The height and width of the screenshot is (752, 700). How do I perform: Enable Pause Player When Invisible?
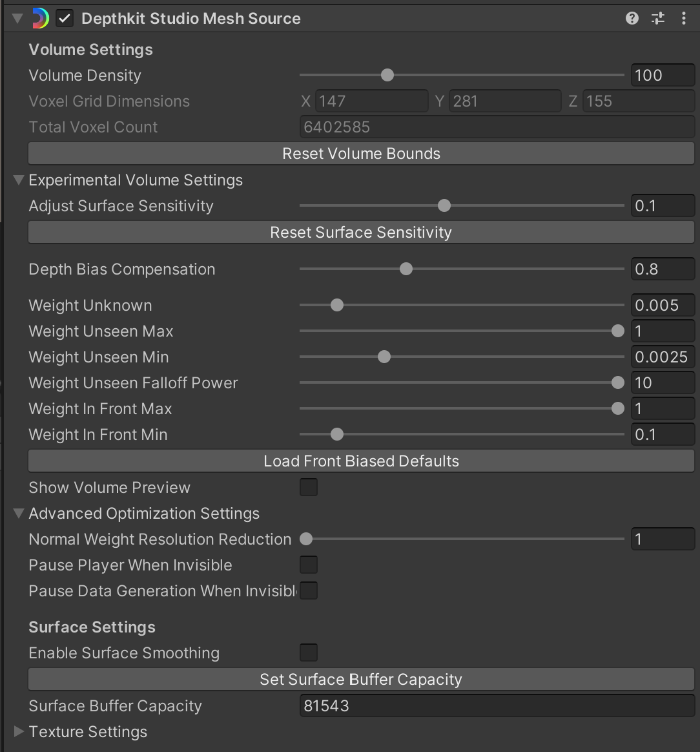[x=309, y=565]
